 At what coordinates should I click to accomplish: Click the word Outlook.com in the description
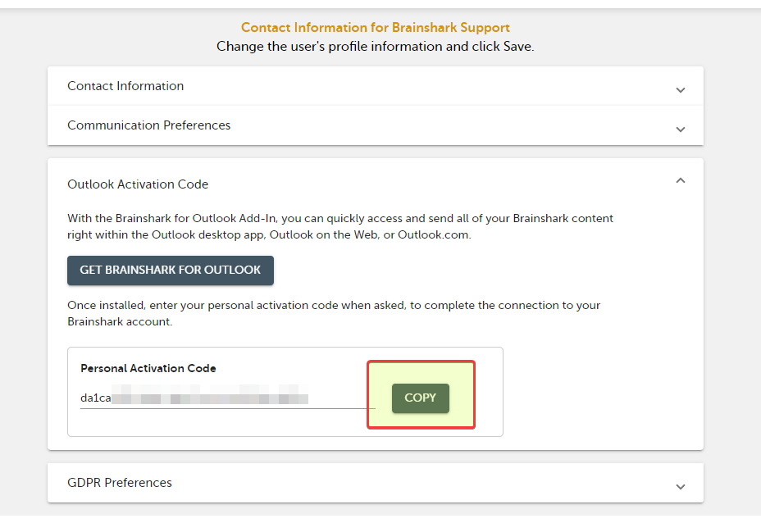point(434,234)
